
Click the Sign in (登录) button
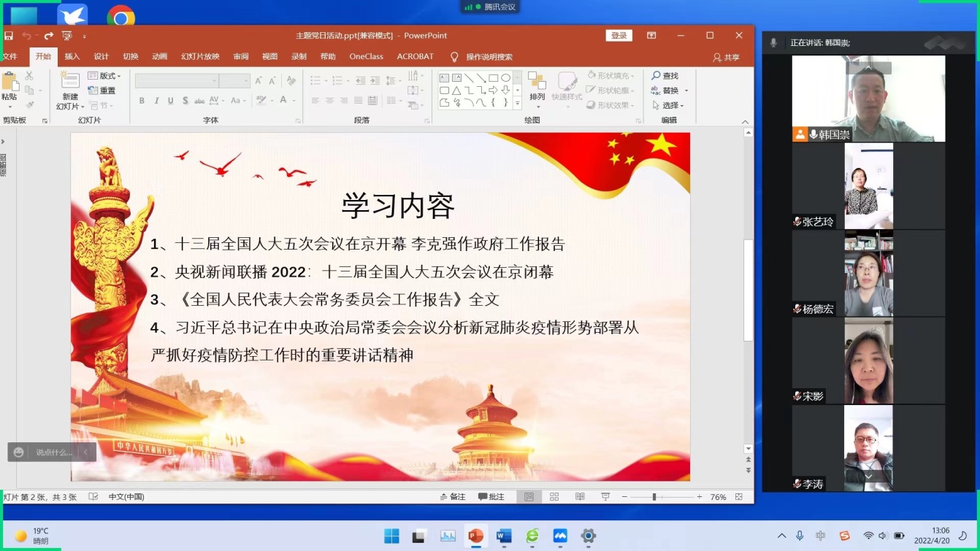(x=619, y=36)
